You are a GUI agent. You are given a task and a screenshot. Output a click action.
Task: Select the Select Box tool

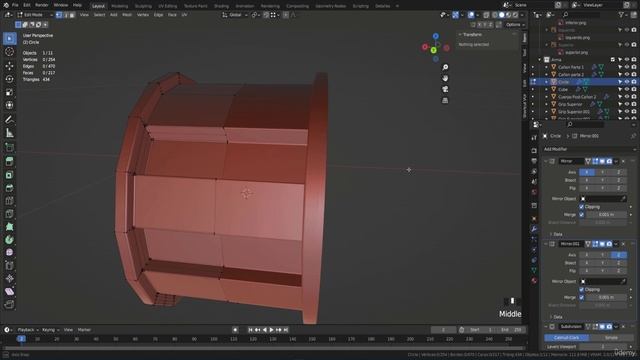[9, 38]
